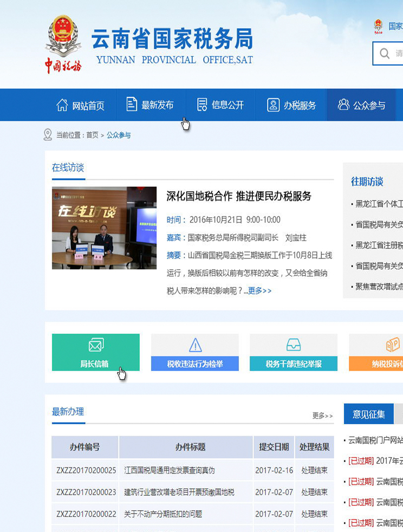
Task: Open the 局长信箱 mailbox button
Action: point(95,364)
